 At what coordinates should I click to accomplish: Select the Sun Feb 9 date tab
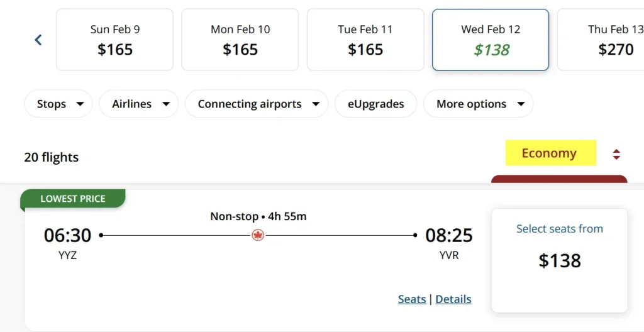[114, 40]
